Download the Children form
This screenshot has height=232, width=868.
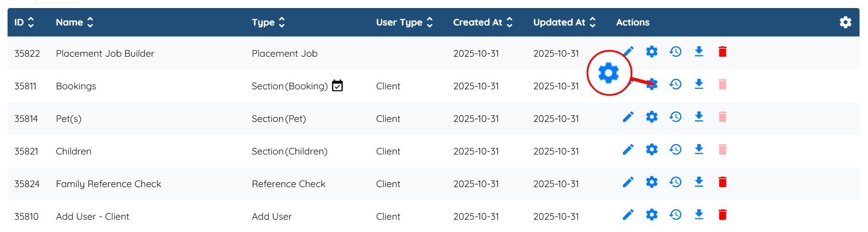(x=699, y=150)
